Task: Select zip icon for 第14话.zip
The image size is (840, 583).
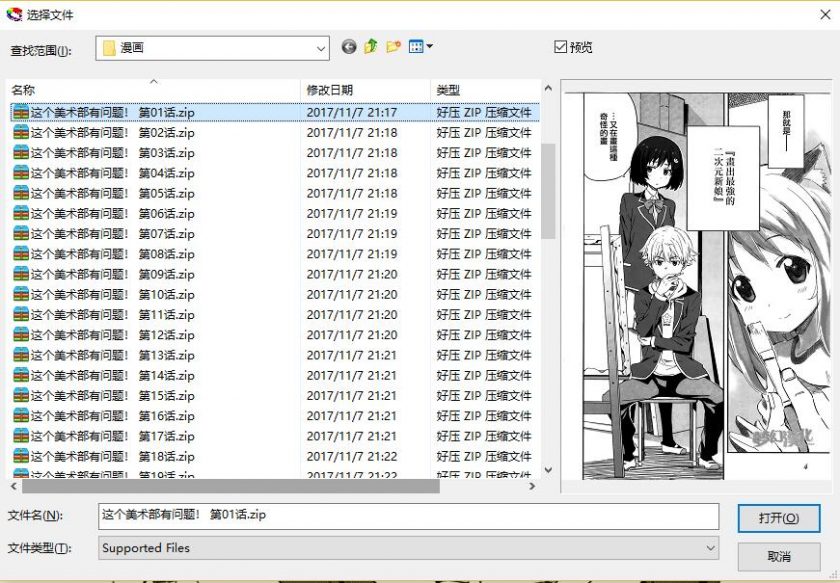Action: click(21, 376)
